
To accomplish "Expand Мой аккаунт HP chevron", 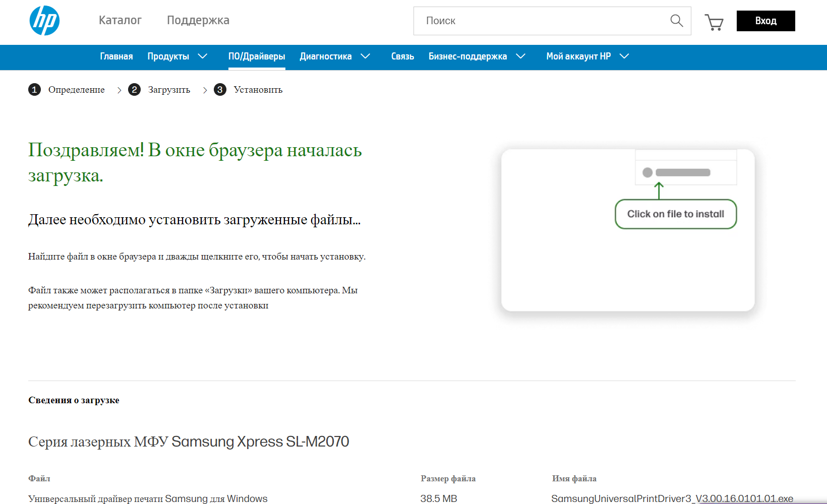I will coord(624,56).
